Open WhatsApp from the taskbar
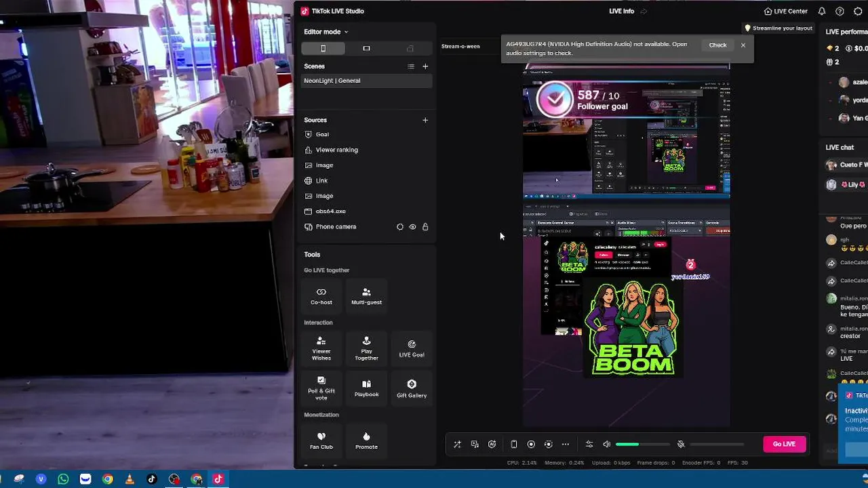This screenshot has width=868, height=488. (x=63, y=479)
